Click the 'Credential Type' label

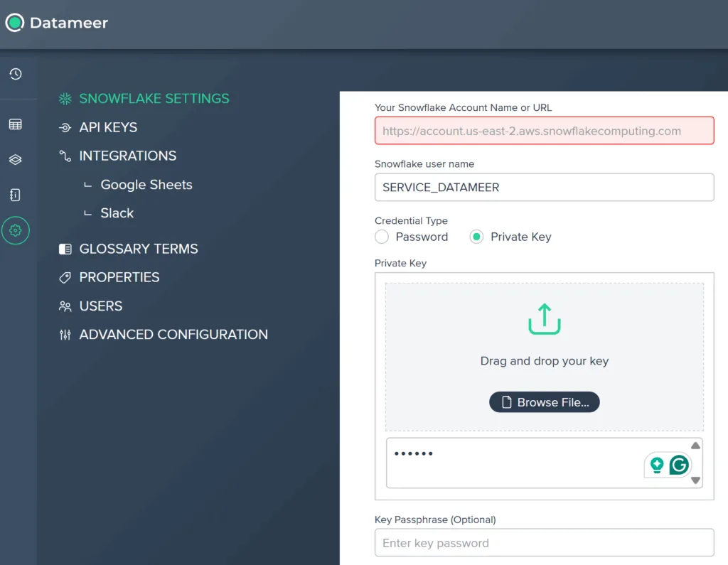tap(411, 220)
